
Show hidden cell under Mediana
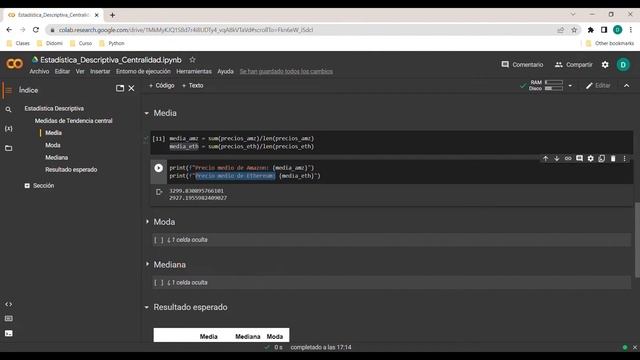coord(187,282)
